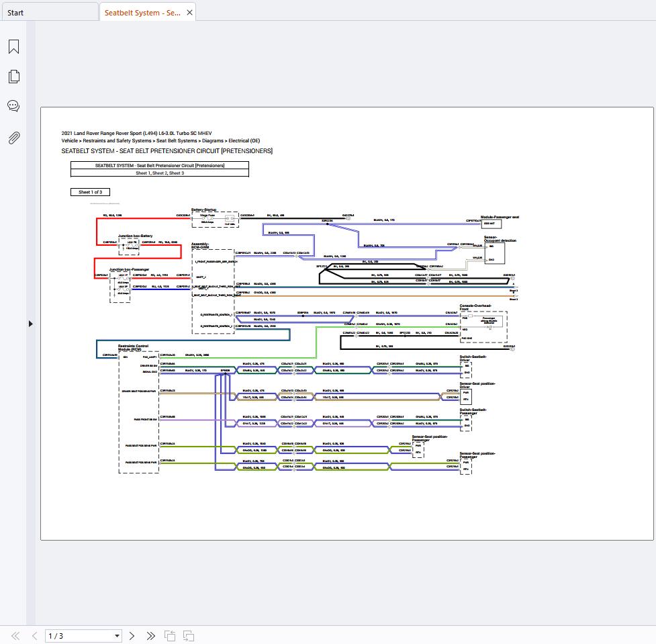Go to the first page
This screenshot has width=656, height=644.
15,635
